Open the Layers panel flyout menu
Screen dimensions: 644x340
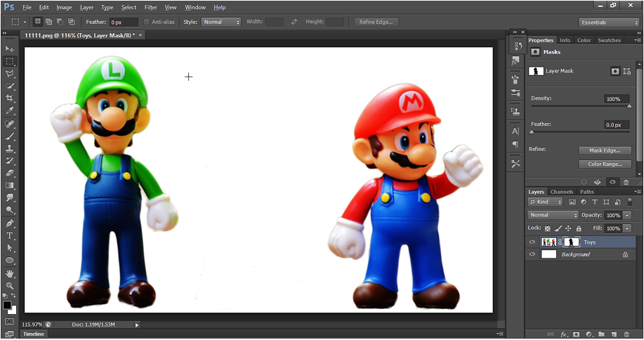(x=637, y=192)
